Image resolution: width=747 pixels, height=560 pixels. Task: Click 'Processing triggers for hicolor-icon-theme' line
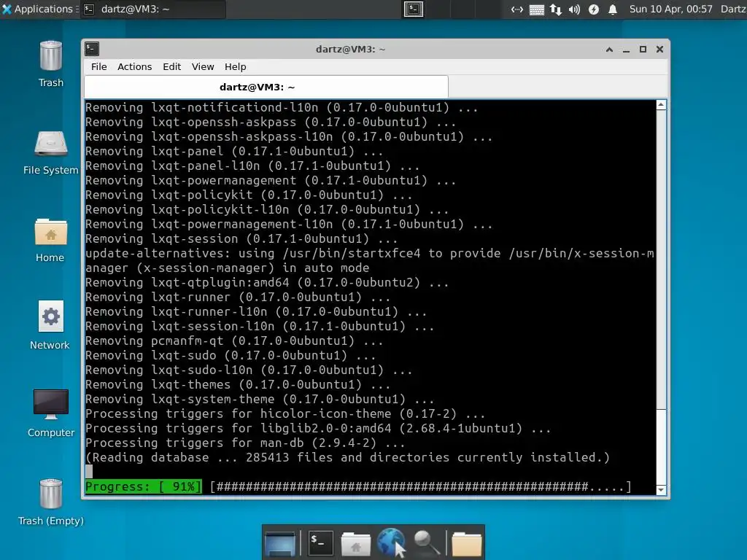[285, 414]
